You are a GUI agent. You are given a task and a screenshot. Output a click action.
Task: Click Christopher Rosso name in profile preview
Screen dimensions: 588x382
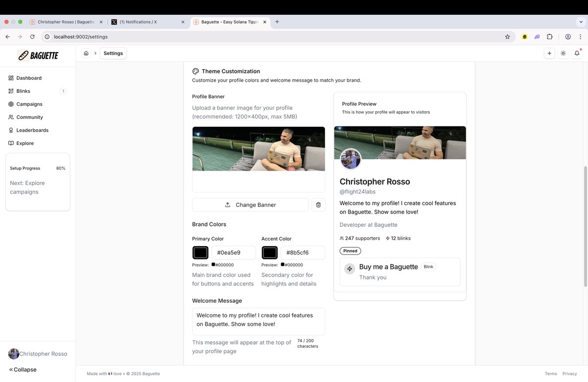coord(375,182)
